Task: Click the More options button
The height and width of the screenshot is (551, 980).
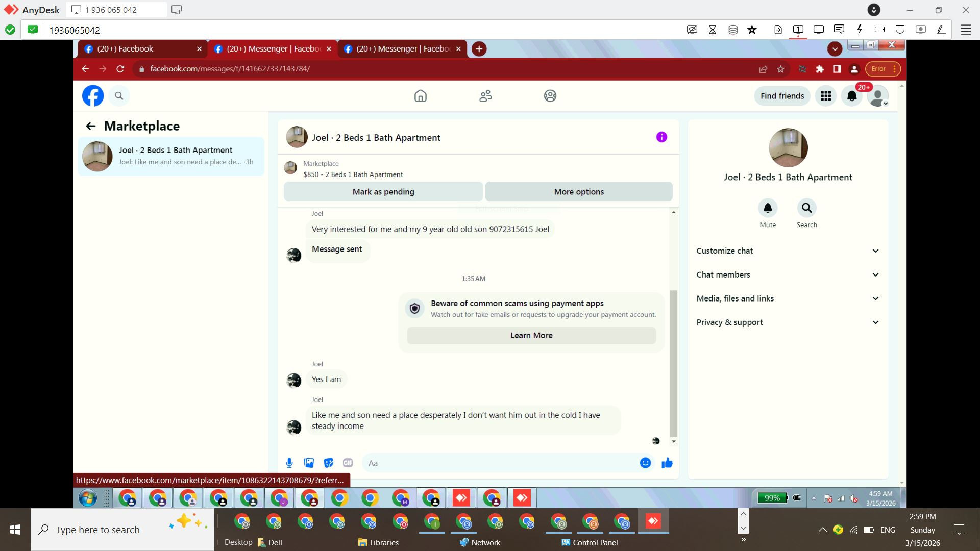Action: [579, 192]
